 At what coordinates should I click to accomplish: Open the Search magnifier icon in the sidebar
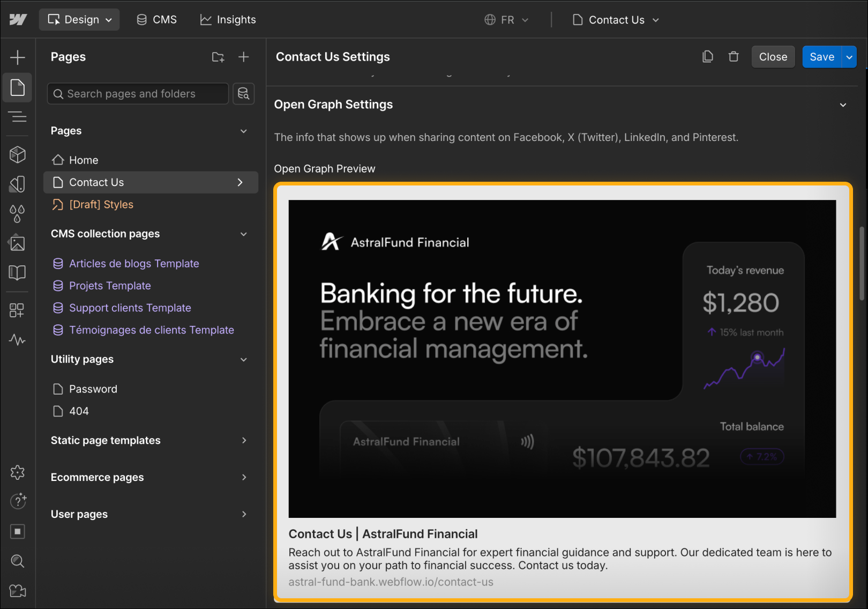pyautogui.click(x=18, y=561)
